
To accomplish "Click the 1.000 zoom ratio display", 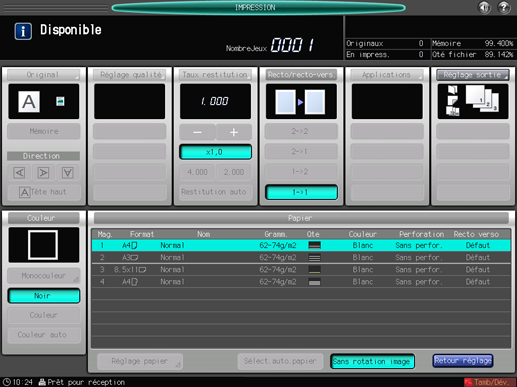I will pos(215,101).
